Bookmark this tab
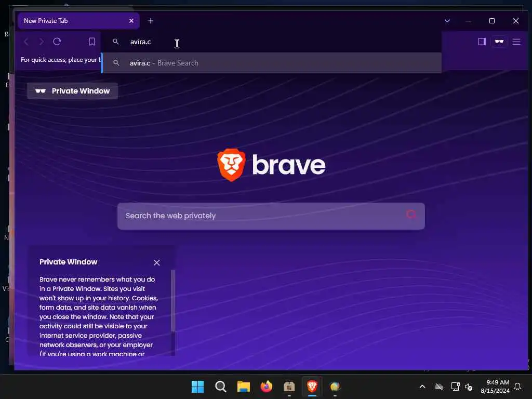This screenshot has height=399, width=532. point(91,42)
